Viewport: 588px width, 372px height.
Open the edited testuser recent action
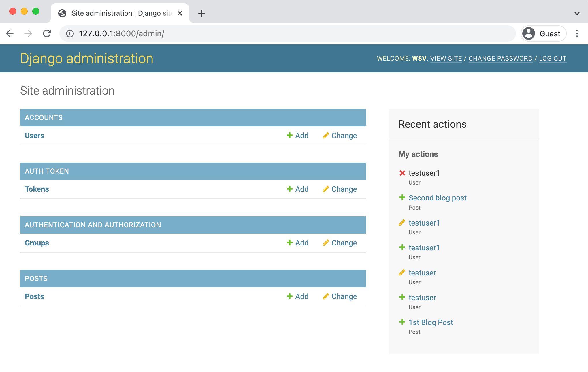(x=422, y=273)
